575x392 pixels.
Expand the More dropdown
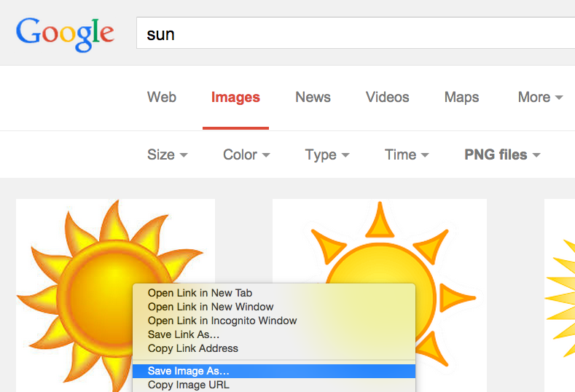click(x=540, y=97)
